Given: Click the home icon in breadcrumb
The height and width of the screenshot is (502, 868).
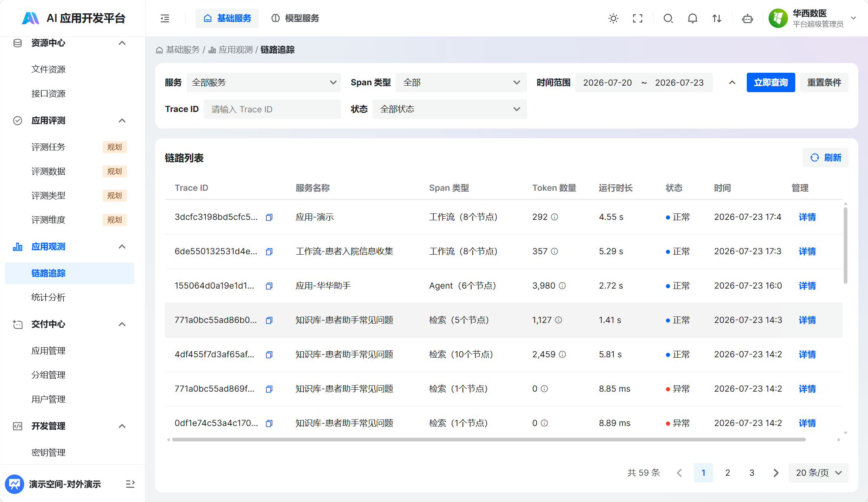Looking at the screenshot, I should coord(159,50).
